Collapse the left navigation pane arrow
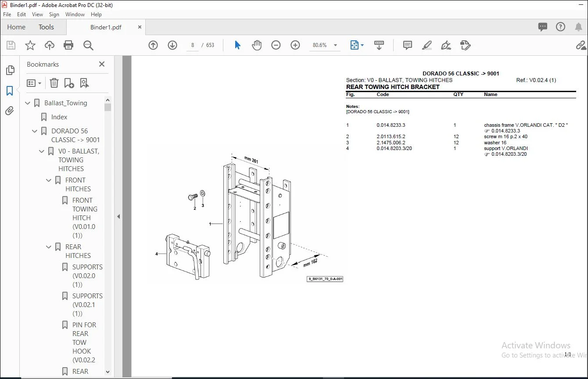The height and width of the screenshot is (379, 588). click(x=118, y=216)
